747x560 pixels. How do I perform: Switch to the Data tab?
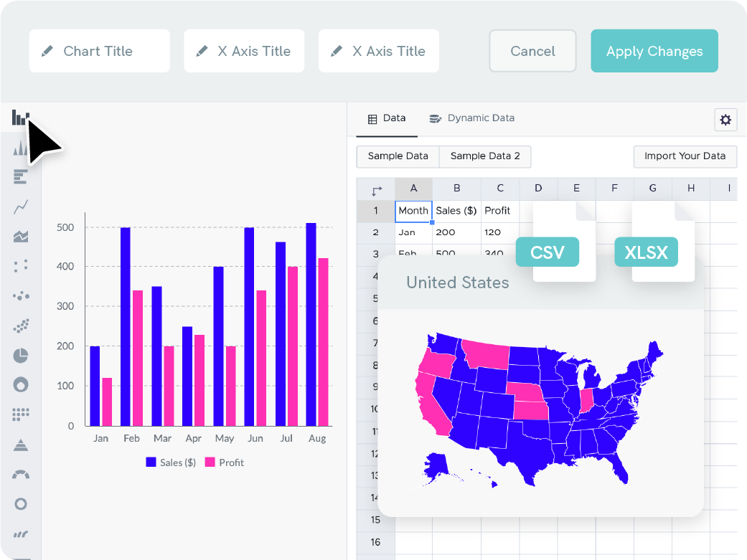[x=387, y=118]
